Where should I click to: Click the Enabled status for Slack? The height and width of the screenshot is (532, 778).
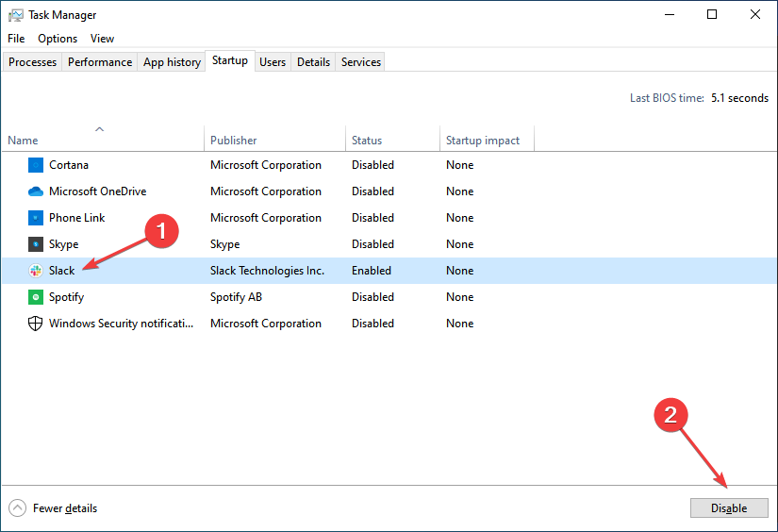(x=372, y=271)
